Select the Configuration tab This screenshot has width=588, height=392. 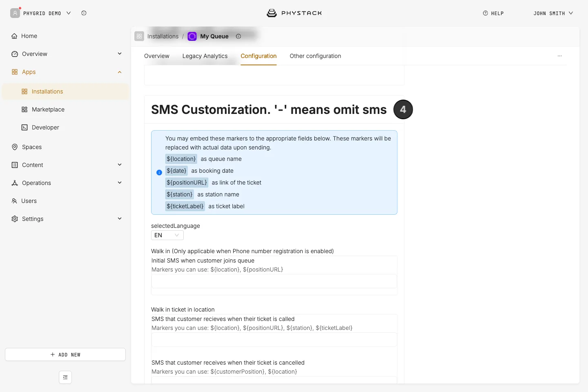(x=258, y=56)
